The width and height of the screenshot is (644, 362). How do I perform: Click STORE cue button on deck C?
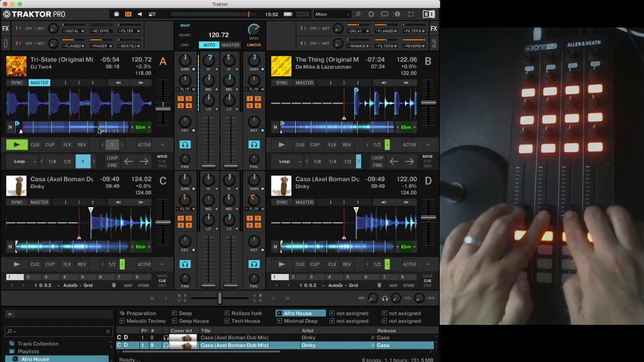click(143, 286)
